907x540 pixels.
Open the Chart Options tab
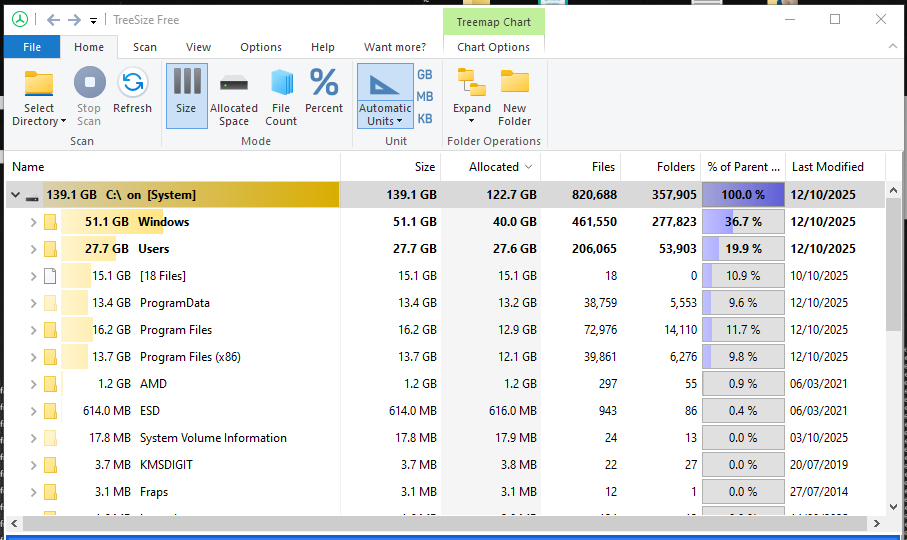493,47
